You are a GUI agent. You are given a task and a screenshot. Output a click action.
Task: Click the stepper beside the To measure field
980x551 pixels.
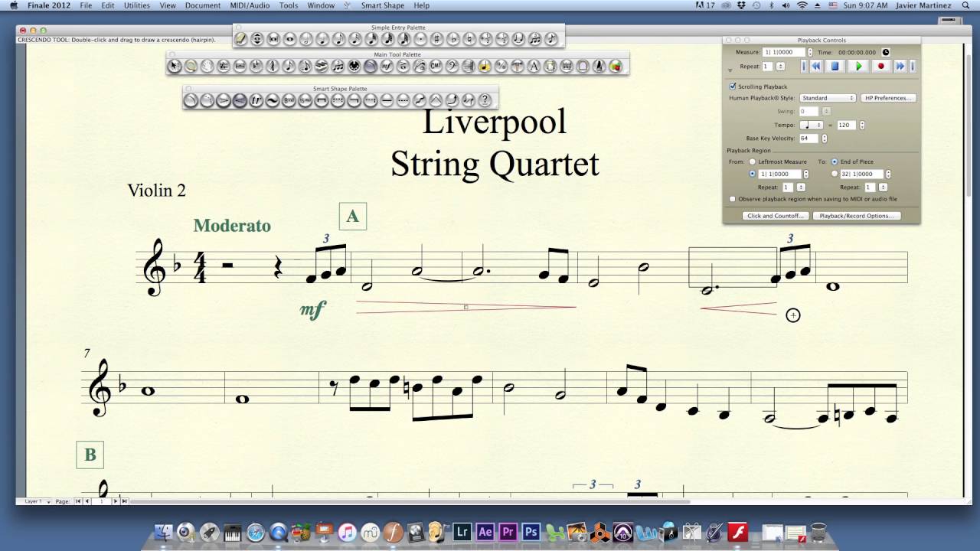(888, 174)
